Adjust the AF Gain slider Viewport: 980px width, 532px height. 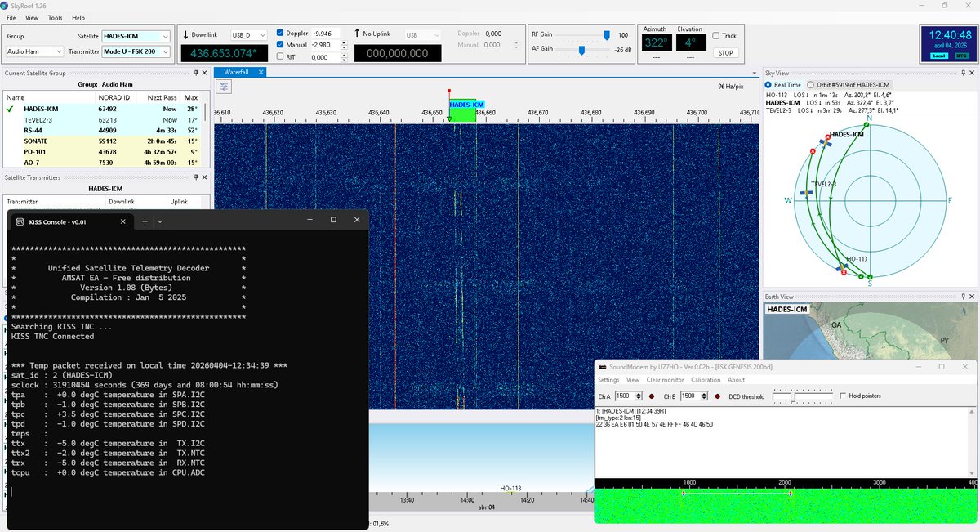581,50
